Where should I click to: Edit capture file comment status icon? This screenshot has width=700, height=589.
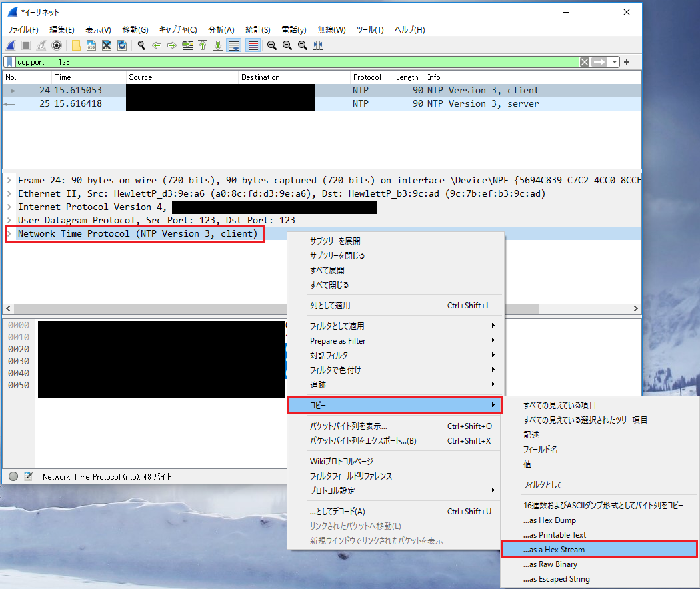[x=29, y=476]
